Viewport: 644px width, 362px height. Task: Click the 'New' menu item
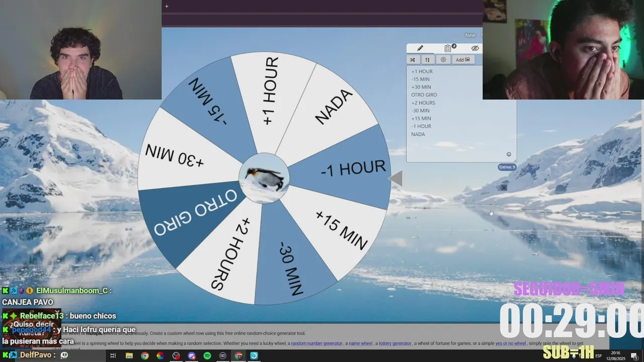[470, 35]
